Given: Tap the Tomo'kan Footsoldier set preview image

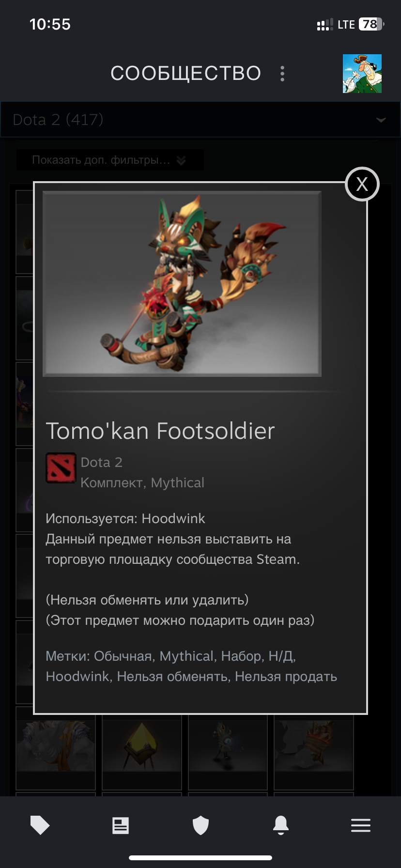Looking at the screenshot, I should click(182, 284).
